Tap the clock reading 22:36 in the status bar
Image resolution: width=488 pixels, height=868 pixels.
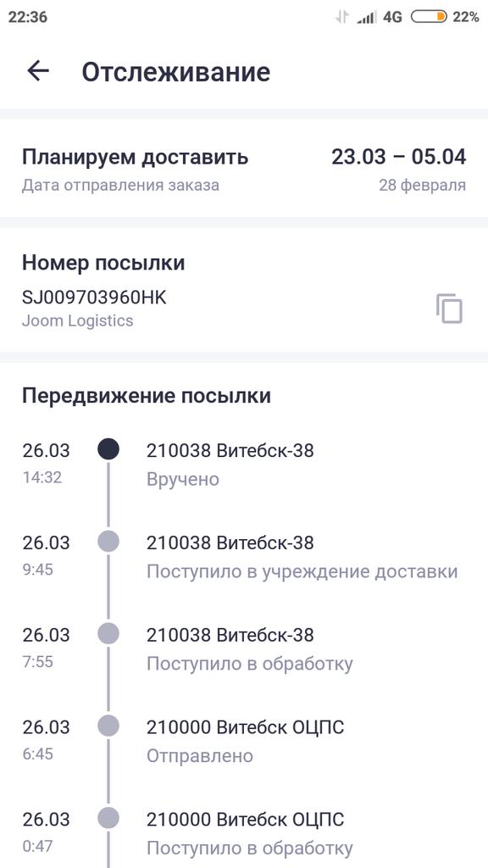pyautogui.click(x=28, y=17)
